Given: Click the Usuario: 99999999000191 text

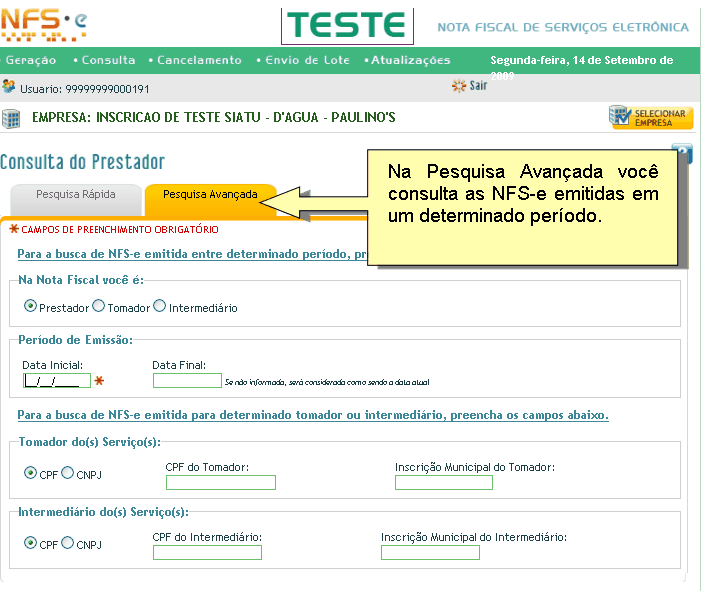Looking at the screenshot, I should [84, 89].
